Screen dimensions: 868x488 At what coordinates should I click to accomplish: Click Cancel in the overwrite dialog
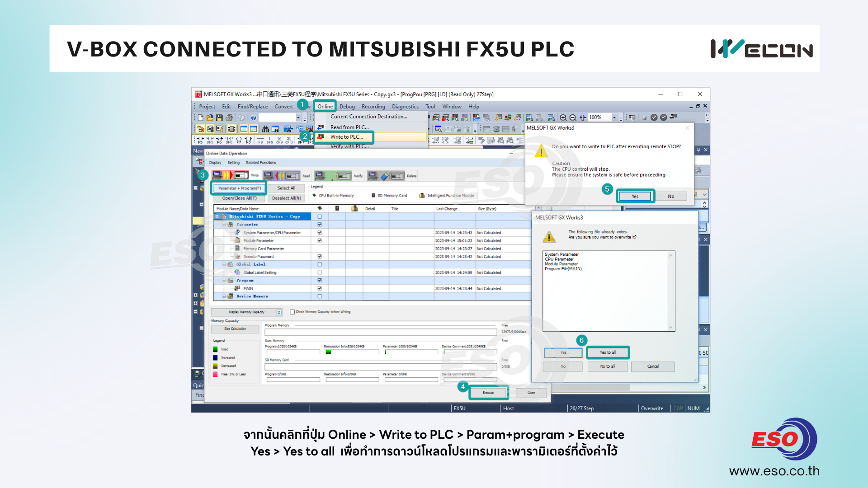653,366
